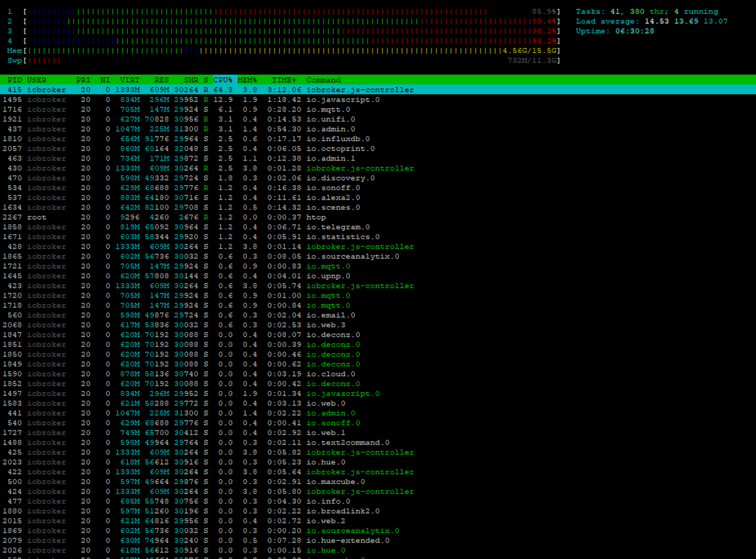Select the io.influxdb.0 process row

[378, 138]
